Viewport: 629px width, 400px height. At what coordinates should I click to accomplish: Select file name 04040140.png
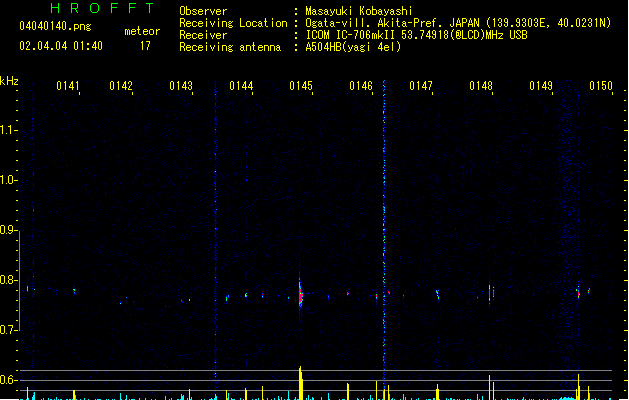[55, 26]
